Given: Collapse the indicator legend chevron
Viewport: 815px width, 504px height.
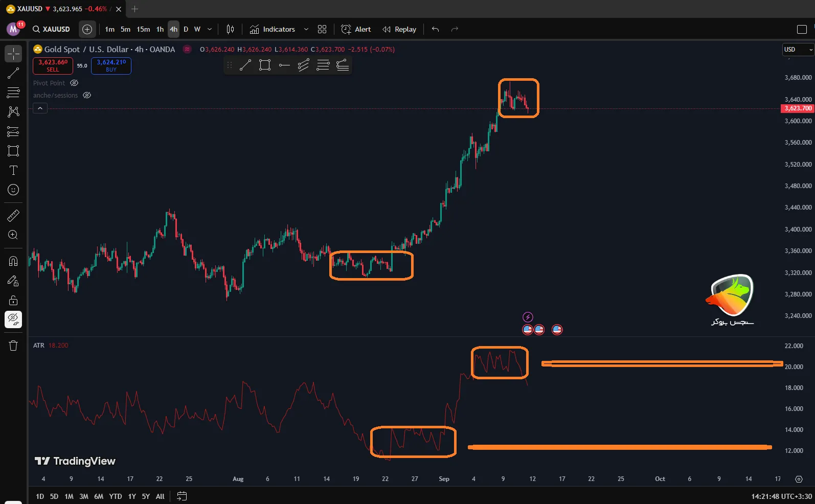Looking at the screenshot, I should (40, 108).
